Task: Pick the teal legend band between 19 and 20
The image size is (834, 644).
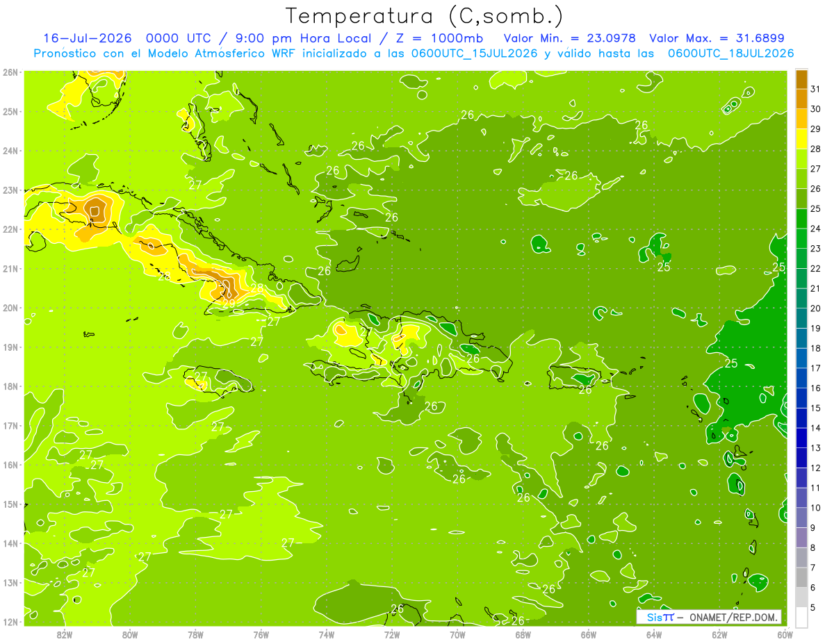Action: (x=801, y=318)
